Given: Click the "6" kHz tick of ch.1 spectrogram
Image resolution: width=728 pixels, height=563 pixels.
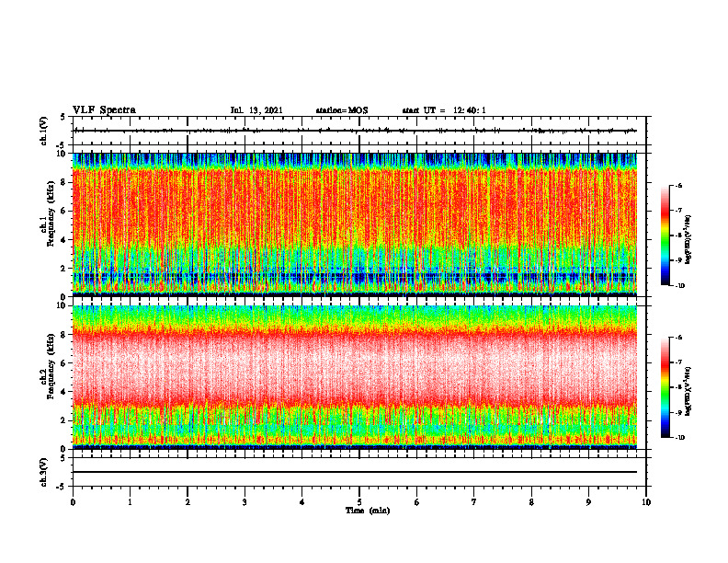Looking at the screenshot, I should 63,211.
